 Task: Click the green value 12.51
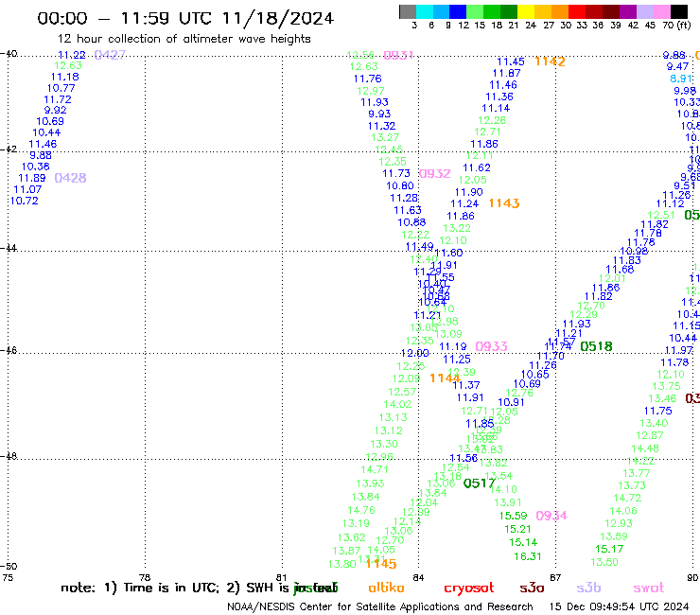[661, 216]
